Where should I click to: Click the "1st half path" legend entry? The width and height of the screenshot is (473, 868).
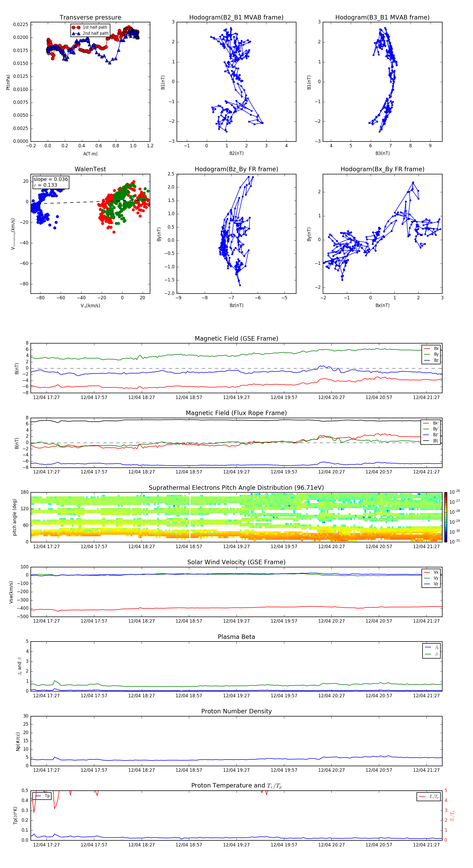pos(90,27)
